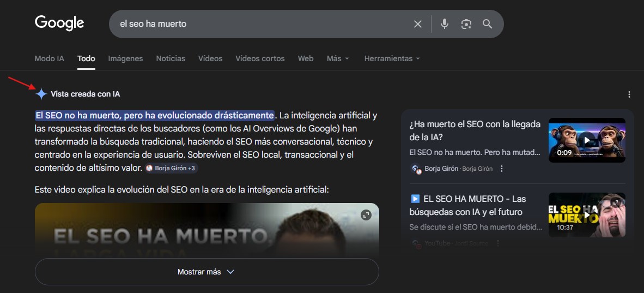Image resolution: width=644 pixels, height=293 pixels.
Task: Go to the Web tab
Action: pos(306,58)
